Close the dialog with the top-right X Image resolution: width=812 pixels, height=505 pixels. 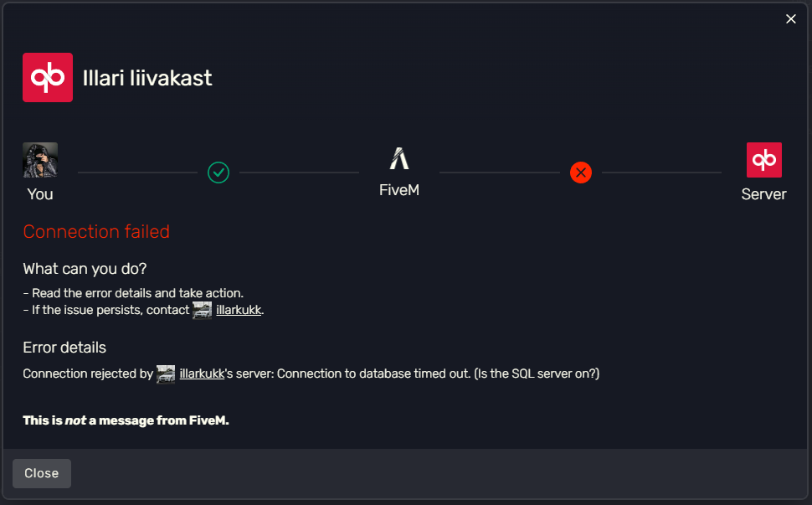[791, 18]
